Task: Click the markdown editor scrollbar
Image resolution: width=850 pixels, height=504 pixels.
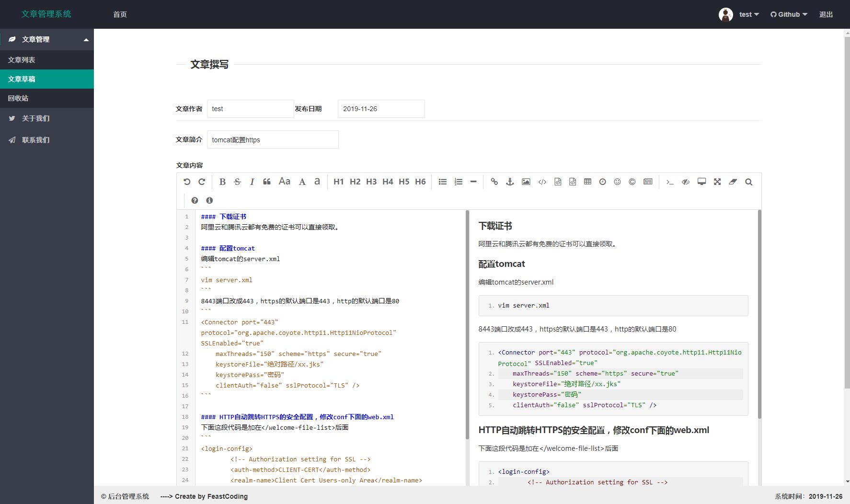Action: [467, 324]
